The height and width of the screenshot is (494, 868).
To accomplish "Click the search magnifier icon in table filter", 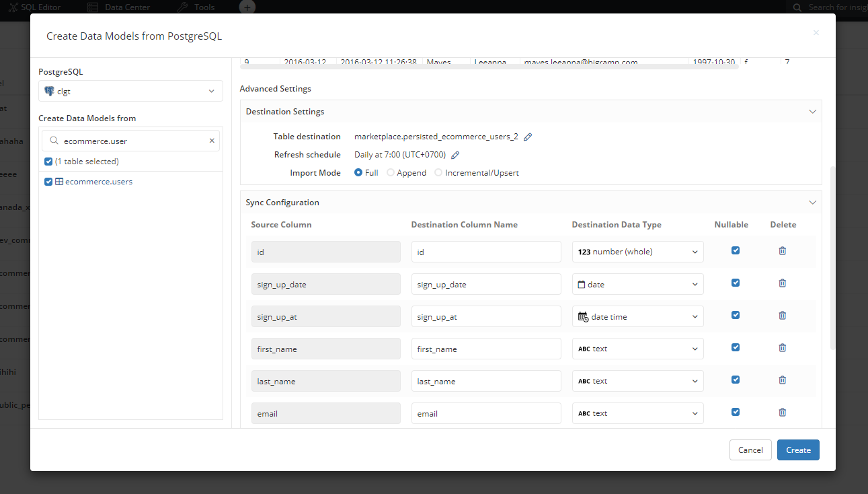I will pos(53,141).
